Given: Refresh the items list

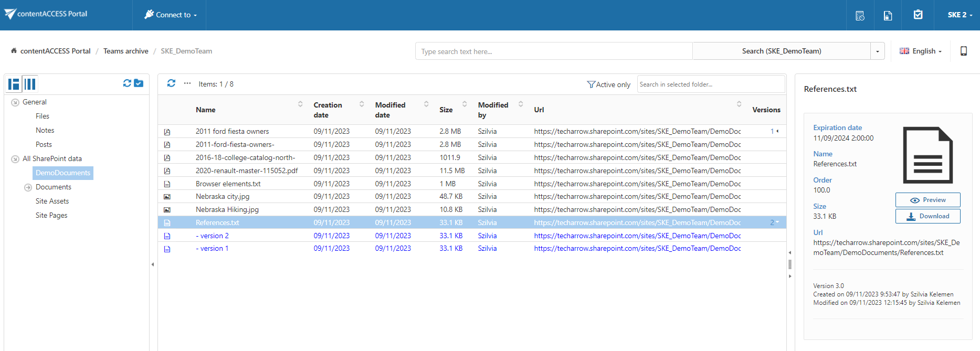Looking at the screenshot, I should [x=171, y=83].
